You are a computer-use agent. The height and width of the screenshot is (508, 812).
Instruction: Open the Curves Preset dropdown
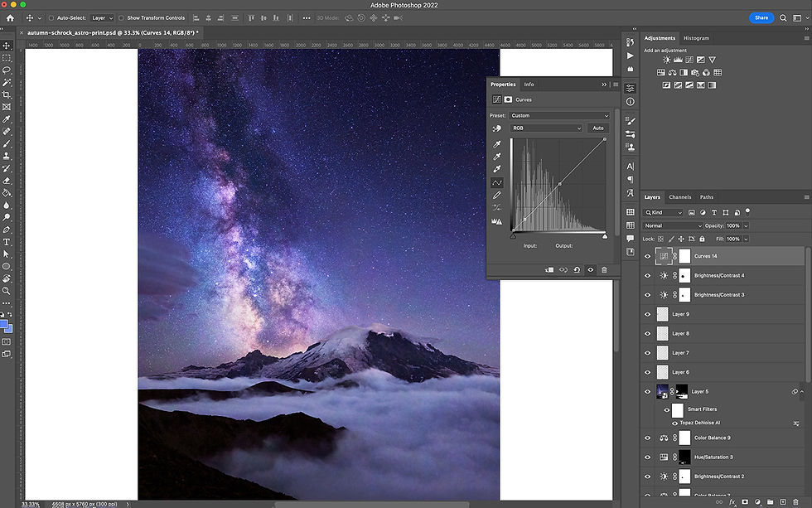tap(559, 116)
